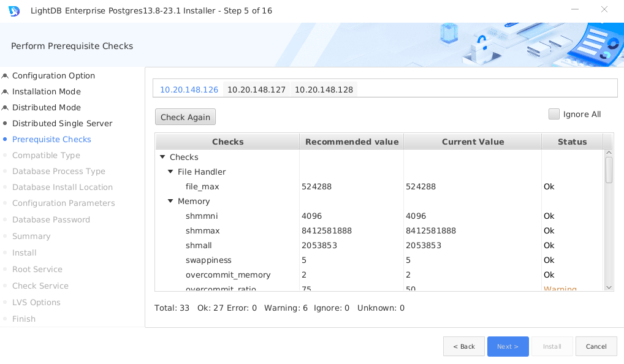Viewport: 624px width, 364px height.
Task: Click the Total: 33 summary text
Action: click(172, 308)
